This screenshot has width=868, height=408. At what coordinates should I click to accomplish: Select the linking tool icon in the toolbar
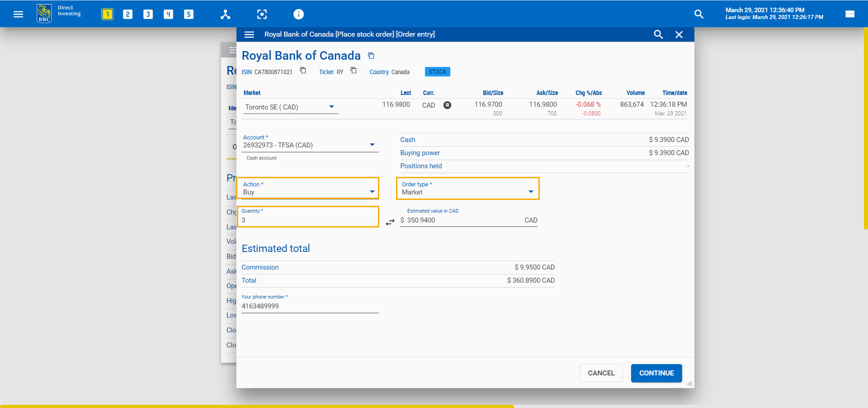(225, 14)
